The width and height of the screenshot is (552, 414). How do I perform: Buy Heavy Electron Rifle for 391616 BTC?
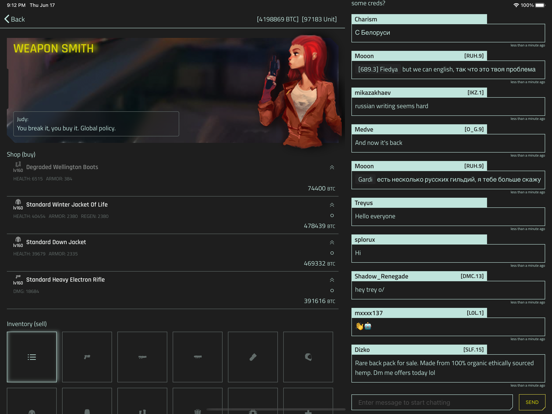click(x=172, y=290)
